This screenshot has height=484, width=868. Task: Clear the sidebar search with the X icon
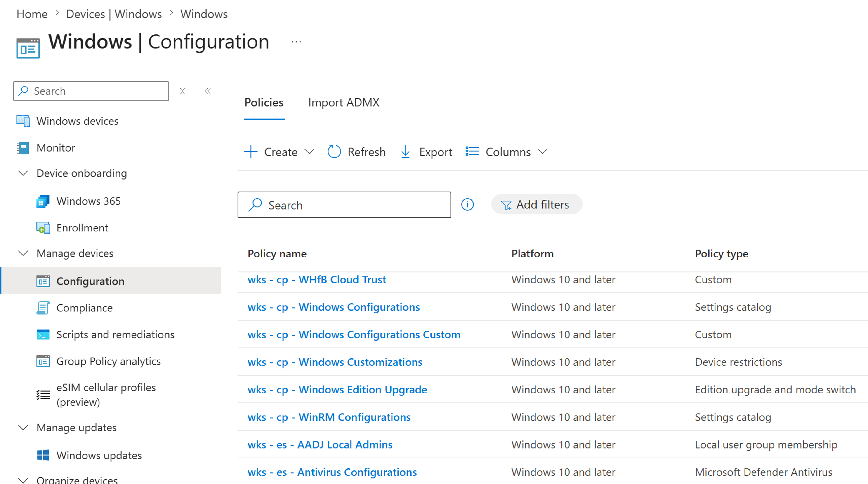click(182, 91)
